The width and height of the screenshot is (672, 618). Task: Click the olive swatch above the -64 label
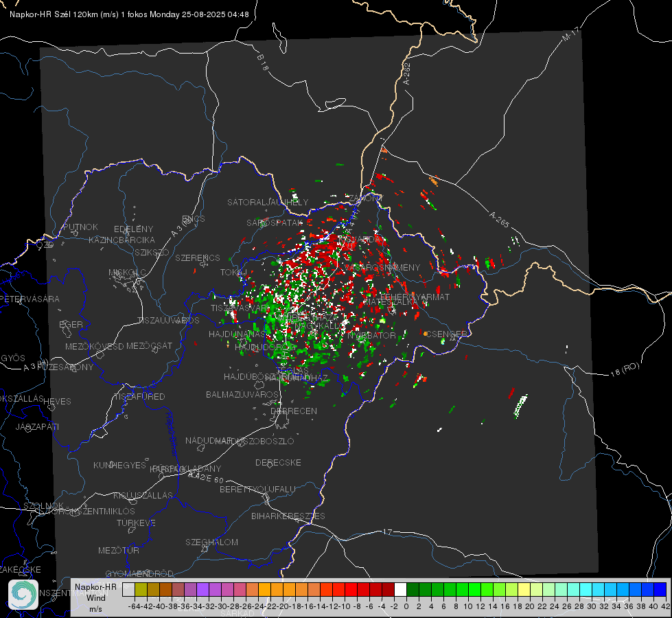click(141, 589)
